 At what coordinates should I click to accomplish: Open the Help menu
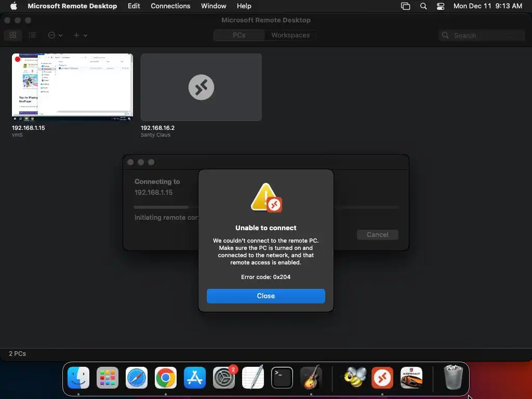[244, 6]
